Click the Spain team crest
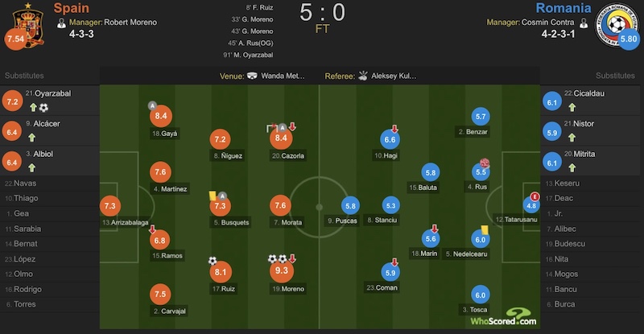Image resolution: width=644 pixels, height=334 pixels. tap(28, 26)
